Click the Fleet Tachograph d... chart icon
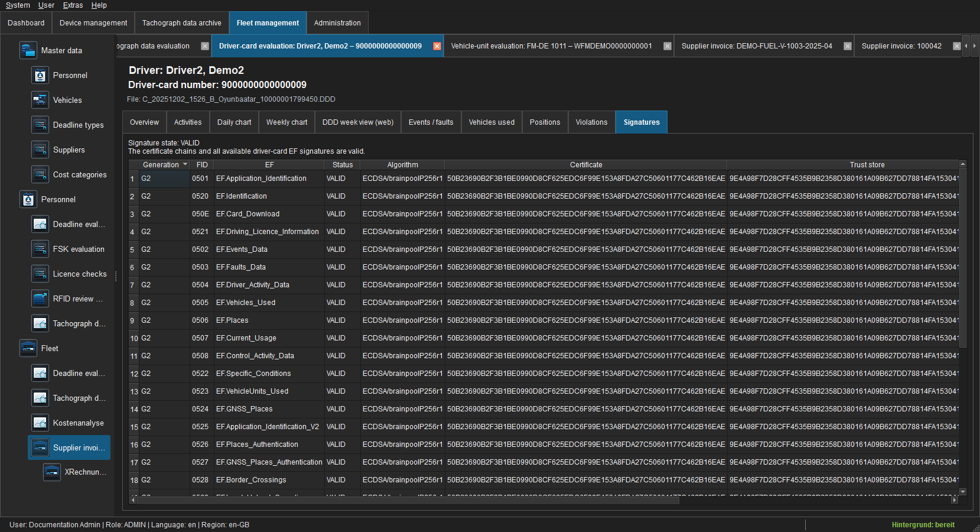 [x=40, y=398]
